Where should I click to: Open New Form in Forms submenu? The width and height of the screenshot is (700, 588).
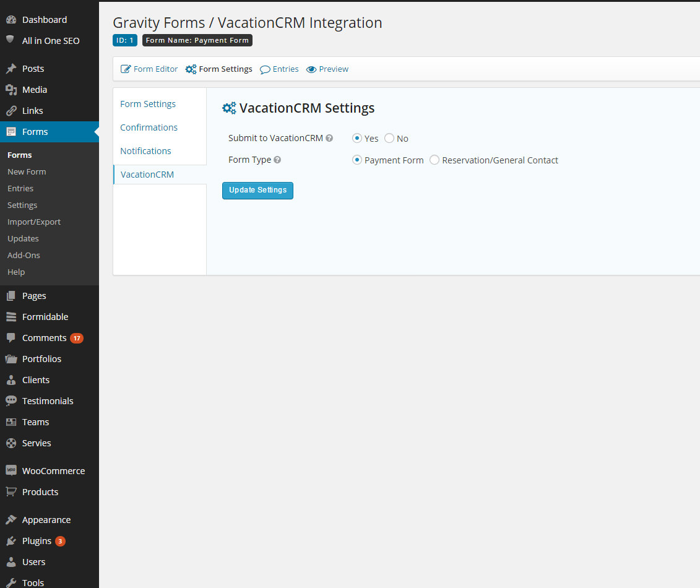pos(27,172)
